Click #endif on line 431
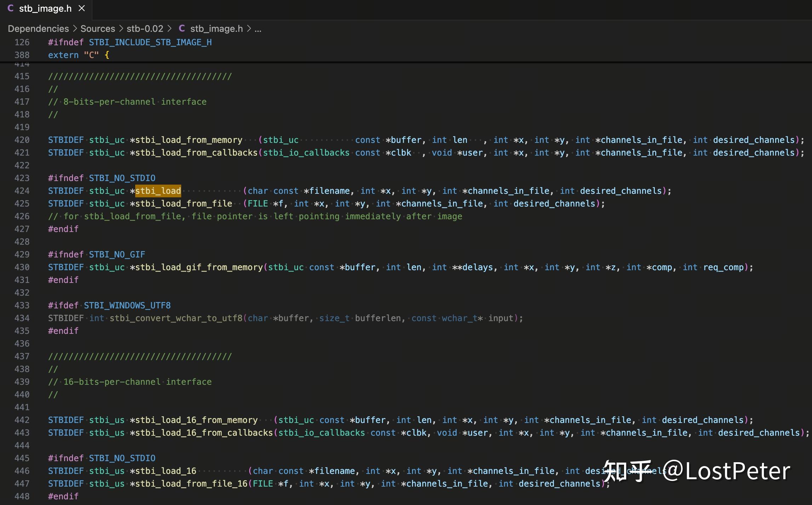 (x=63, y=280)
